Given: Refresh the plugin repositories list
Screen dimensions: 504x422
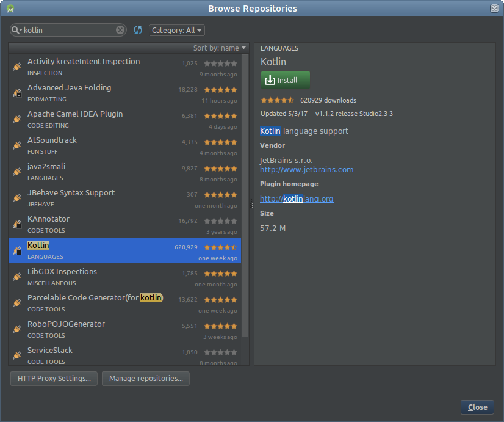Looking at the screenshot, I should (x=137, y=29).
